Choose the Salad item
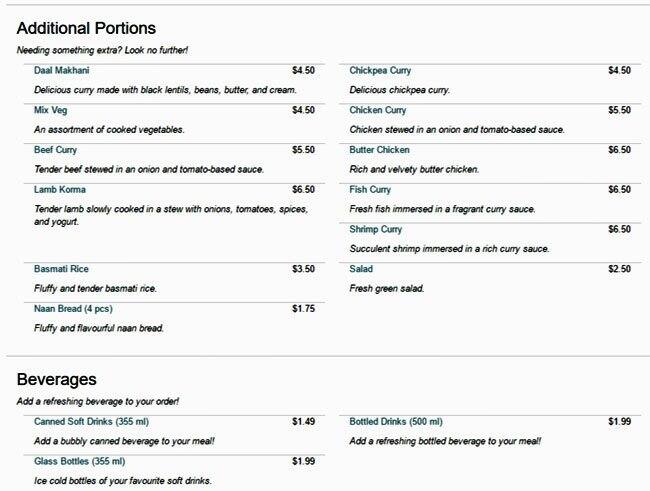650x491 pixels. (361, 269)
